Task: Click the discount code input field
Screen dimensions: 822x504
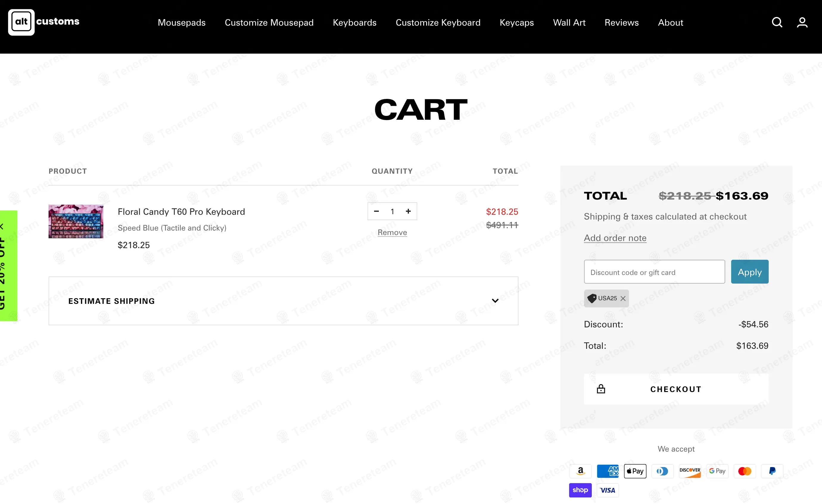Action: click(x=654, y=272)
